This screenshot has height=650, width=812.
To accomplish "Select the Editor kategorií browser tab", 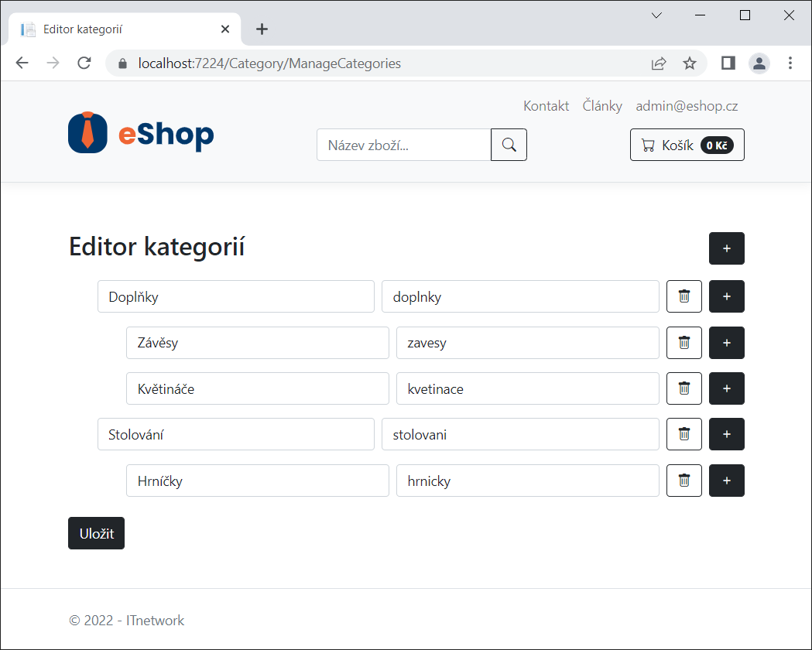I will click(124, 29).
